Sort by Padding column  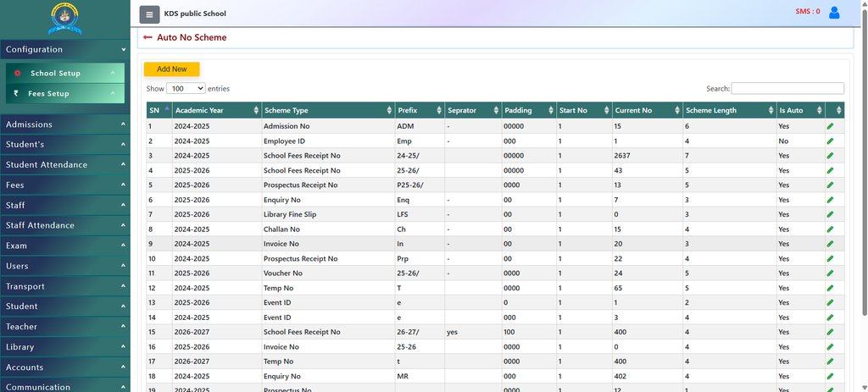coord(529,111)
